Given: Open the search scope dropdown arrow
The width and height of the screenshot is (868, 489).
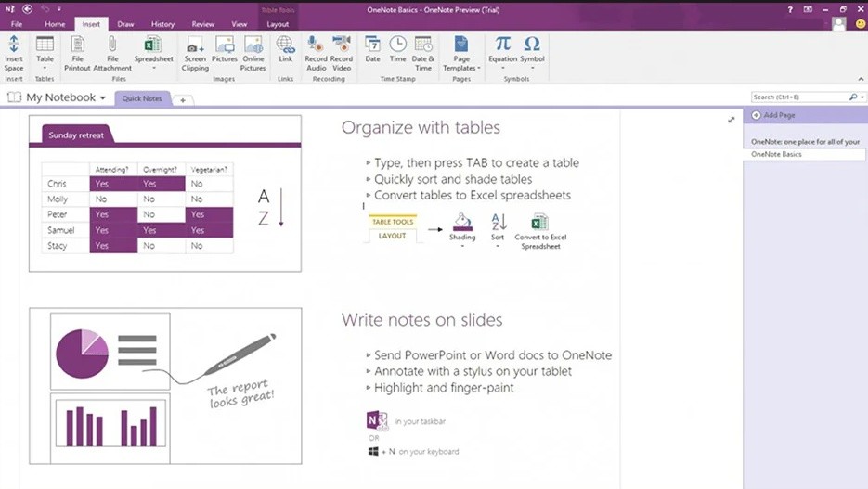Looking at the screenshot, I should (862, 97).
